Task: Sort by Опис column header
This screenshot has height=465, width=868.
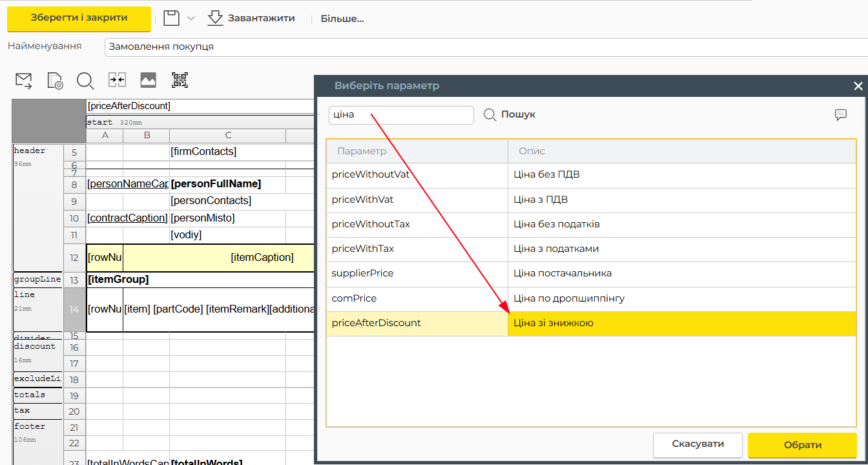Action: click(x=682, y=151)
